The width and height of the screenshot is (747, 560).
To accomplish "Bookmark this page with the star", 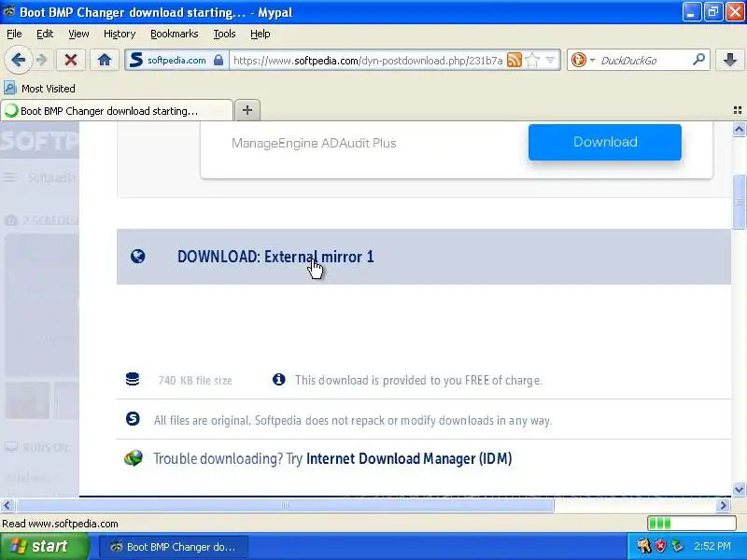I will click(x=532, y=60).
